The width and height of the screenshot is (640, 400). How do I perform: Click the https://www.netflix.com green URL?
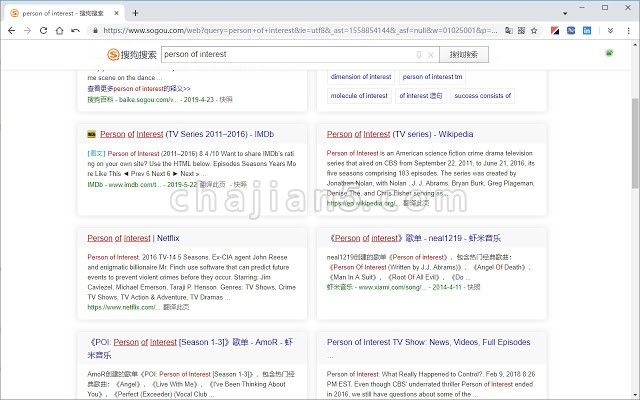pos(123,307)
